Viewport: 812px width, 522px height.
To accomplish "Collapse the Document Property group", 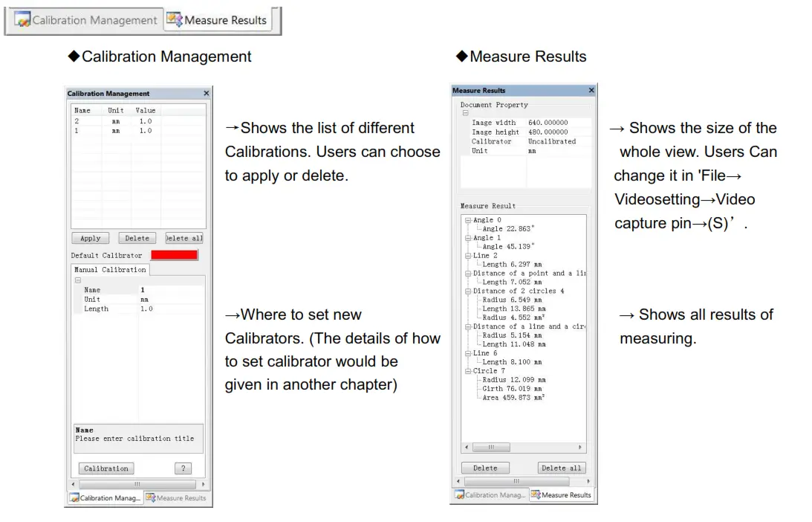I will tap(466, 113).
